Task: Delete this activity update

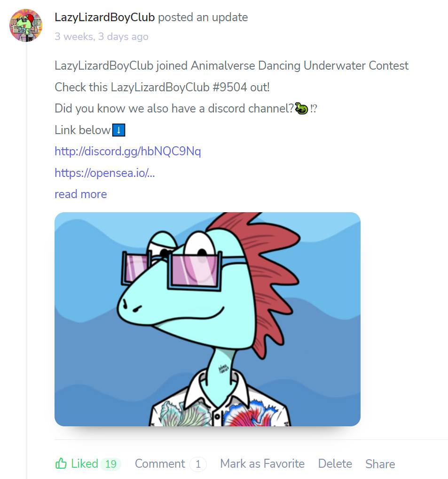Action: click(x=335, y=464)
